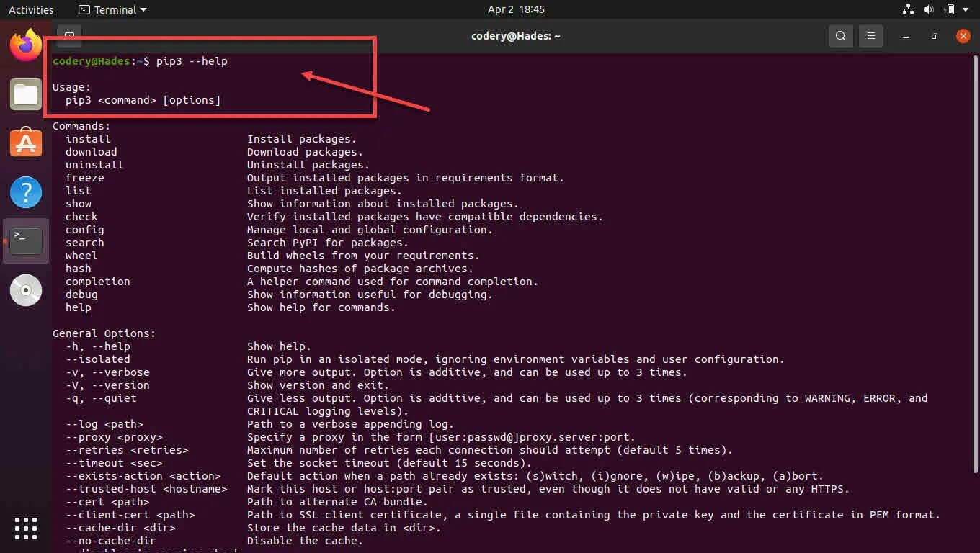
Task: Toggle network via the tray network icon
Action: pos(908,9)
